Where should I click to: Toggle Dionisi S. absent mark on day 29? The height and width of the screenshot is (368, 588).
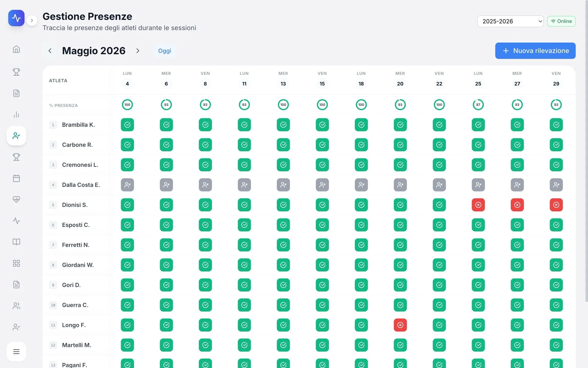pyautogui.click(x=556, y=205)
